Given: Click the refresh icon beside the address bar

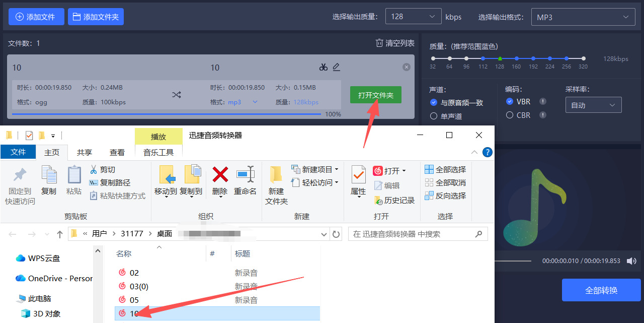Looking at the screenshot, I should (x=336, y=234).
